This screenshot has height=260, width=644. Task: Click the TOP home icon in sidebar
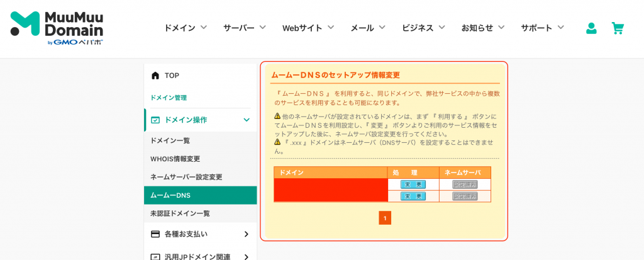coord(155,76)
